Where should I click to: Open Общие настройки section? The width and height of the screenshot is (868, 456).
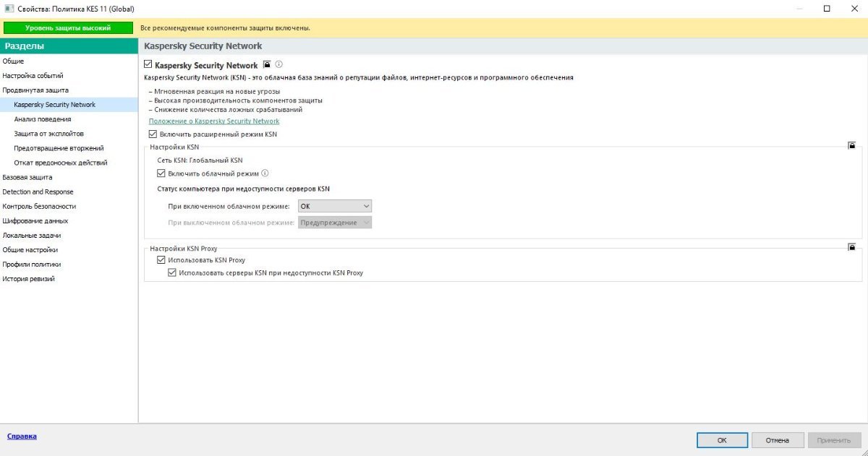pyautogui.click(x=30, y=249)
